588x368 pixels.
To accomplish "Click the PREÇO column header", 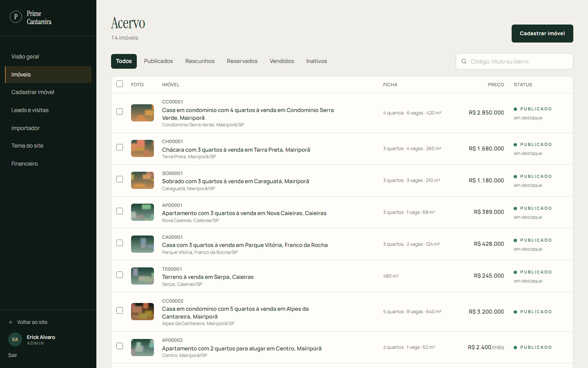I will tap(496, 85).
